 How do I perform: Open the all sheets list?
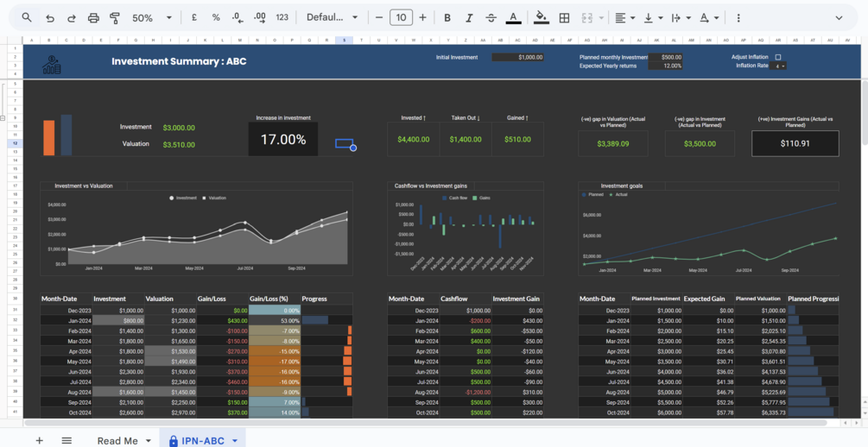point(67,440)
